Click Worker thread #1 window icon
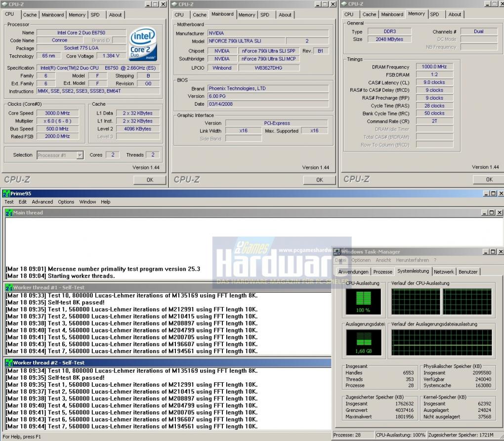 tap(9, 287)
